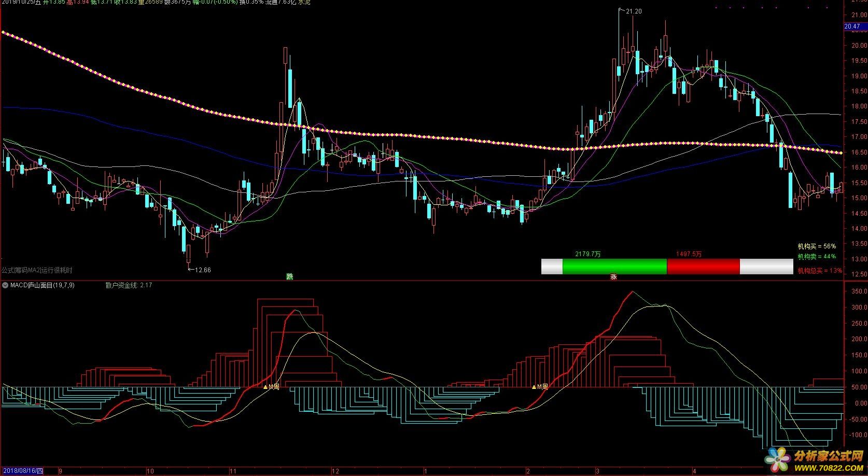
Task: Click the 量26589 volume value in header
Action: (150, 3)
